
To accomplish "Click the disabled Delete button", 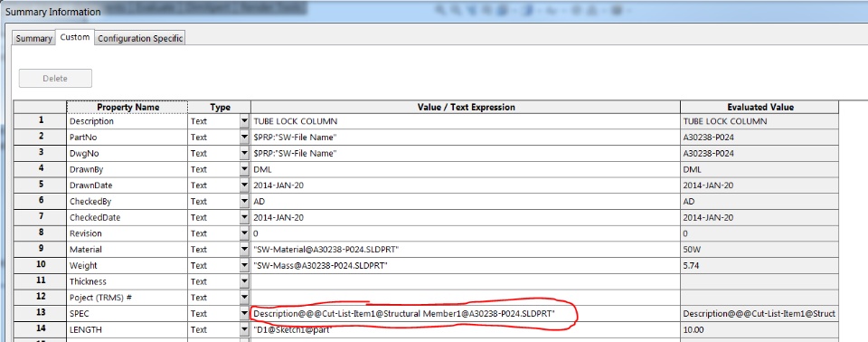I will click(x=55, y=78).
